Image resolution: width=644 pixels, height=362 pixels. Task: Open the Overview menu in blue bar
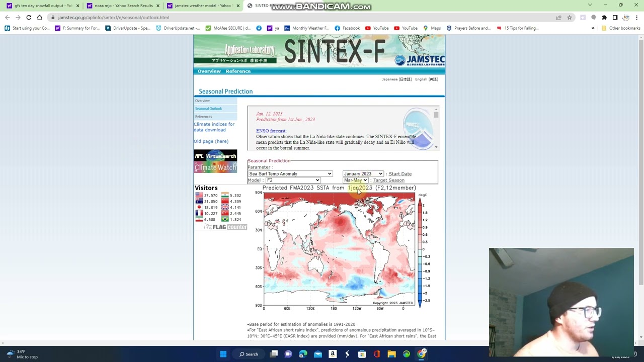click(209, 71)
